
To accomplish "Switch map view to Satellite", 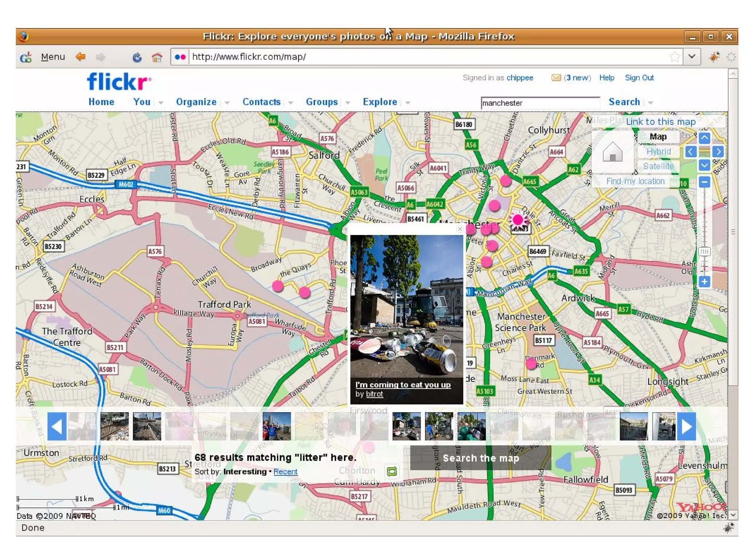I will tap(658, 166).
